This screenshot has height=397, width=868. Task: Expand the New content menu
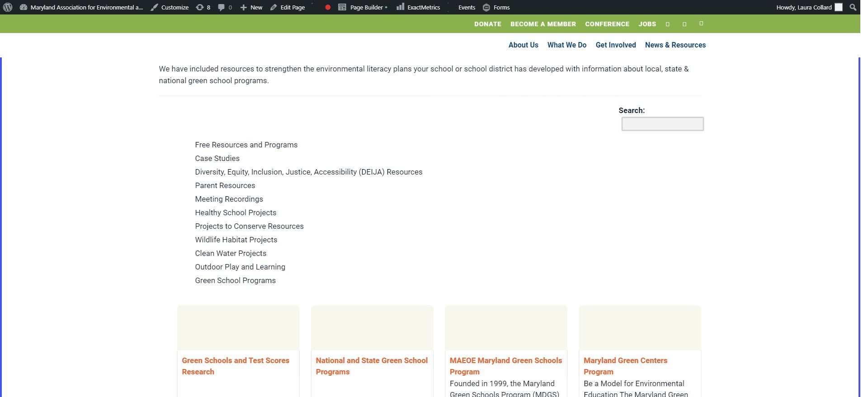[x=251, y=7]
